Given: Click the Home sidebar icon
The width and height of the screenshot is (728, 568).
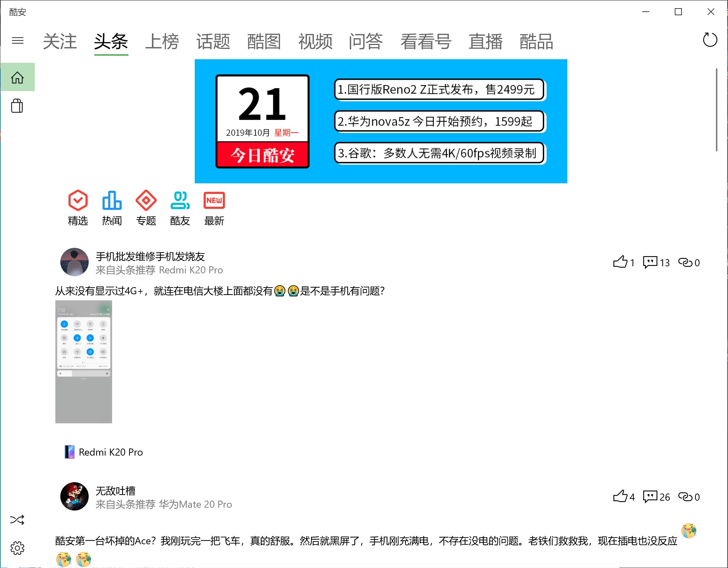Looking at the screenshot, I should pos(17,77).
